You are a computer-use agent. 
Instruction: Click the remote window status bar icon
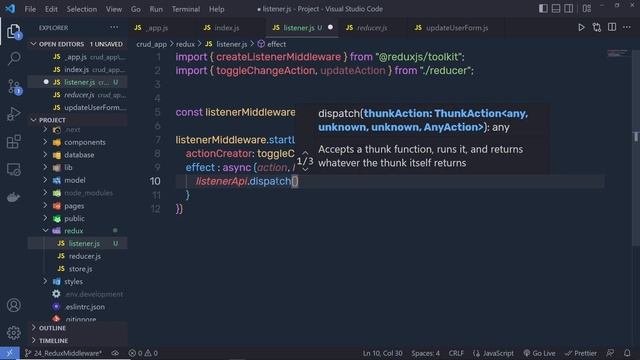pos(10,353)
